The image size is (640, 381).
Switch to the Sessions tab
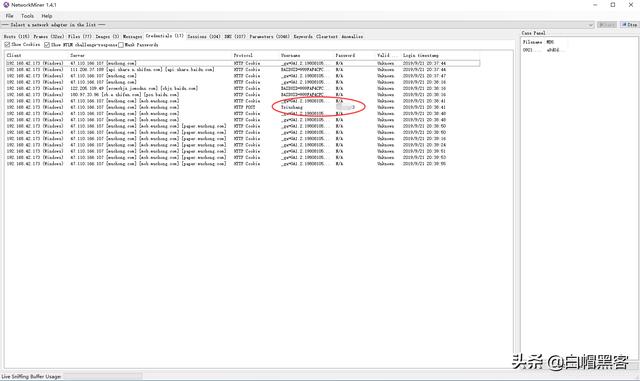tap(204, 36)
